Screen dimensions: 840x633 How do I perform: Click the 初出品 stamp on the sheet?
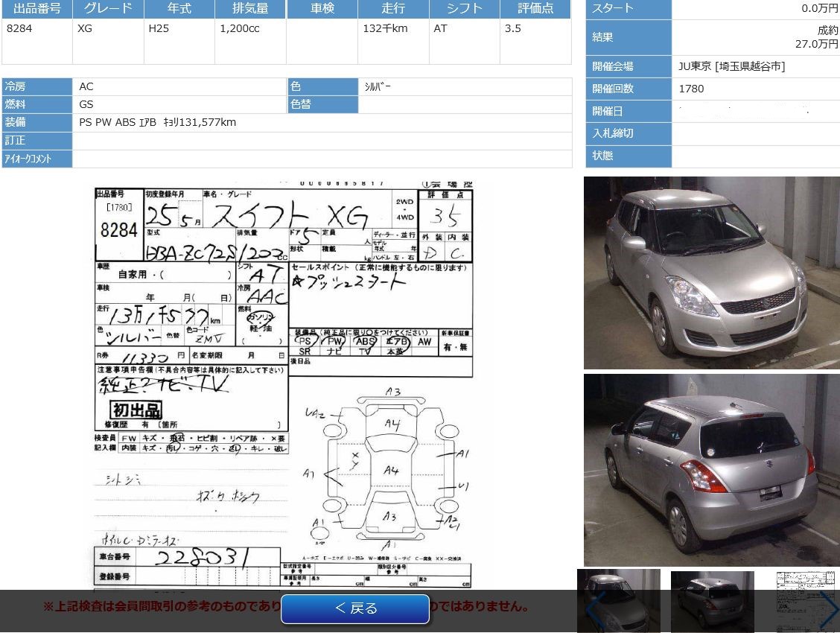pos(136,410)
